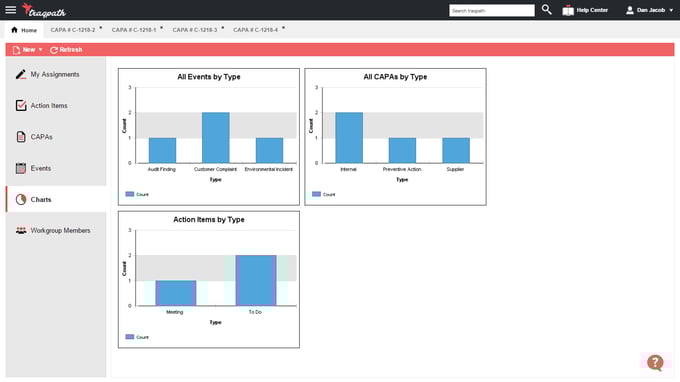The width and height of the screenshot is (680, 382).
Task: Click the My Assignments pencil icon
Action: coord(21,74)
